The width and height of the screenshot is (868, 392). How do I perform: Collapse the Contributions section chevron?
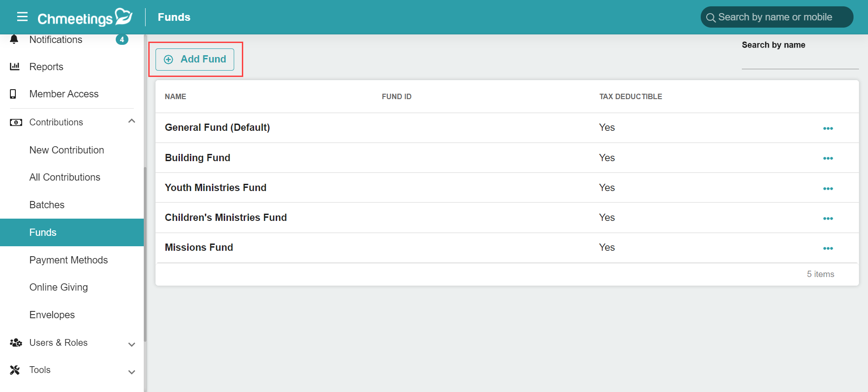click(x=132, y=121)
